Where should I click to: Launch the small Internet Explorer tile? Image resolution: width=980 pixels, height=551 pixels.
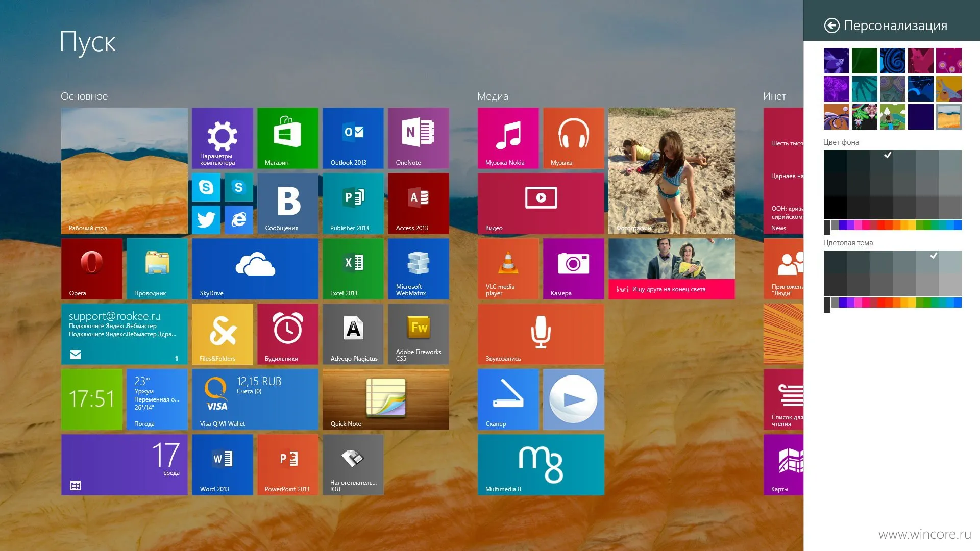[238, 219]
